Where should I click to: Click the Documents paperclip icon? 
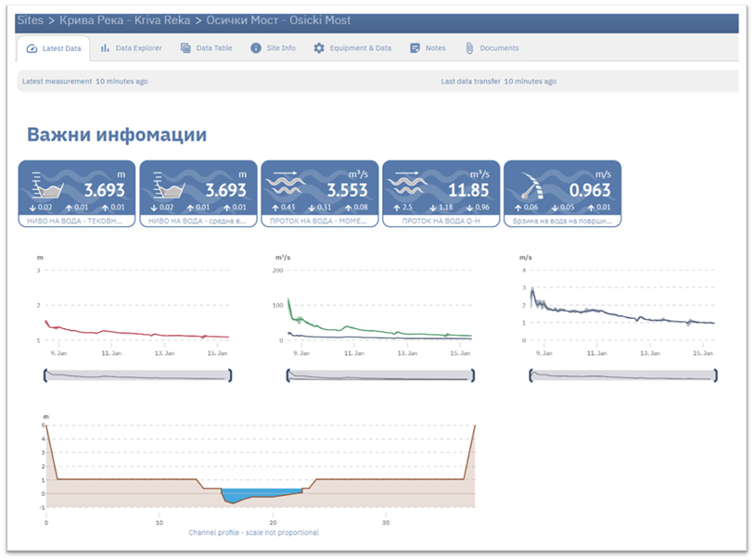[x=469, y=48]
